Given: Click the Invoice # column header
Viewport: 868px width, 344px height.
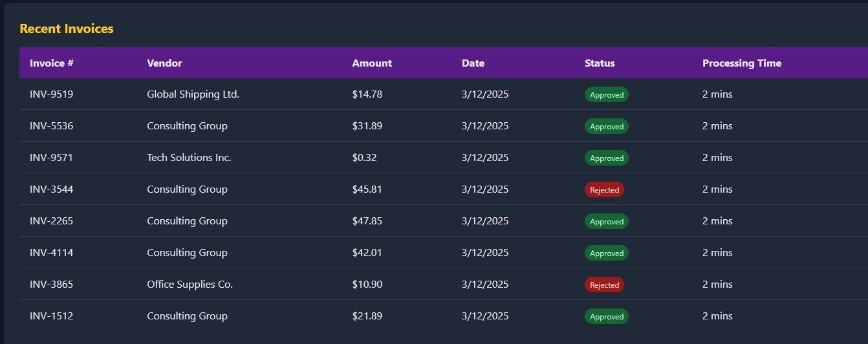Looking at the screenshot, I should pos(52,63).
